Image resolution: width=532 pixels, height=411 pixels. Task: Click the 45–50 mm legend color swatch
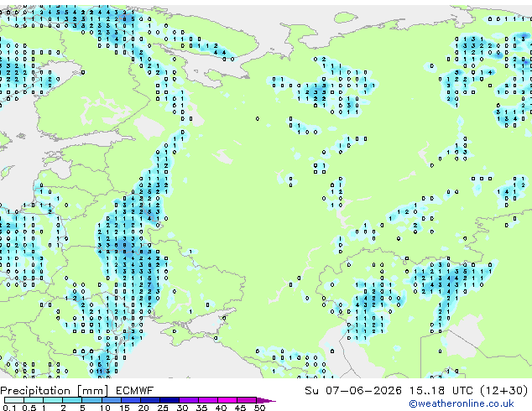coord(247,400)
